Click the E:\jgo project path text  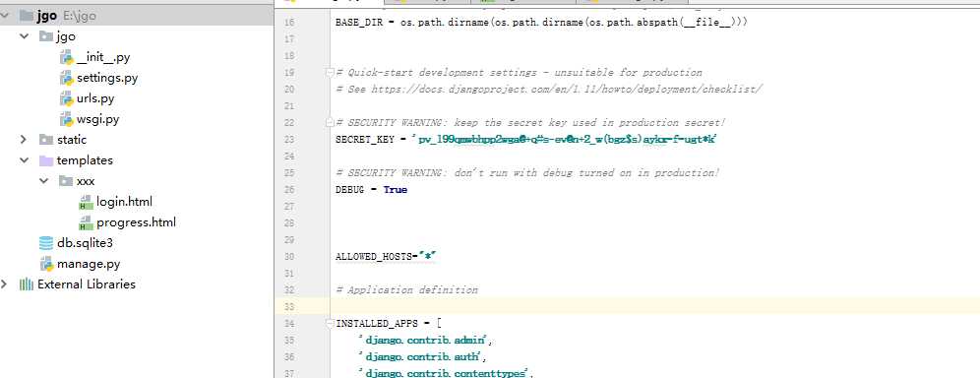click(80, 17)
